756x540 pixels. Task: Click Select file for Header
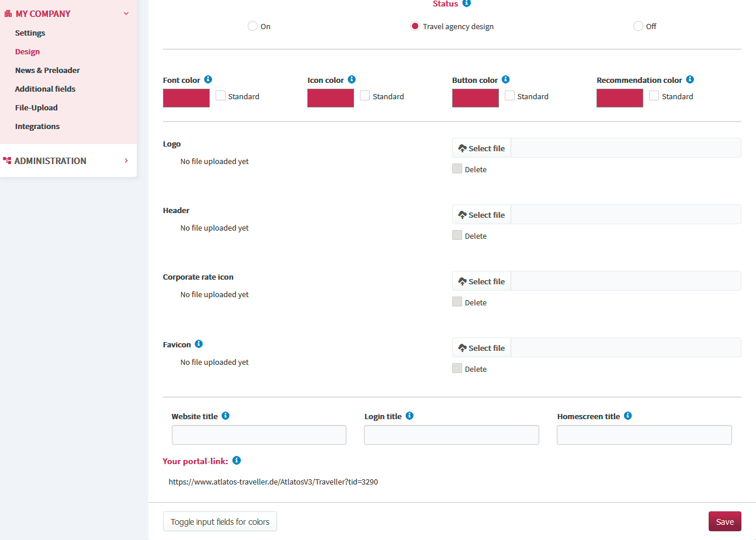(482, 215)
